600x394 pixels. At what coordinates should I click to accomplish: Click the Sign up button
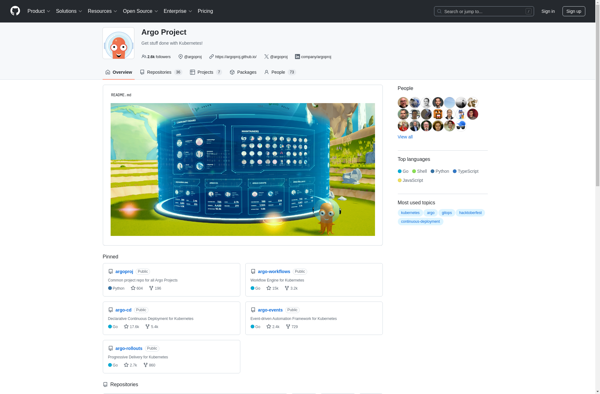pos(573,11)
